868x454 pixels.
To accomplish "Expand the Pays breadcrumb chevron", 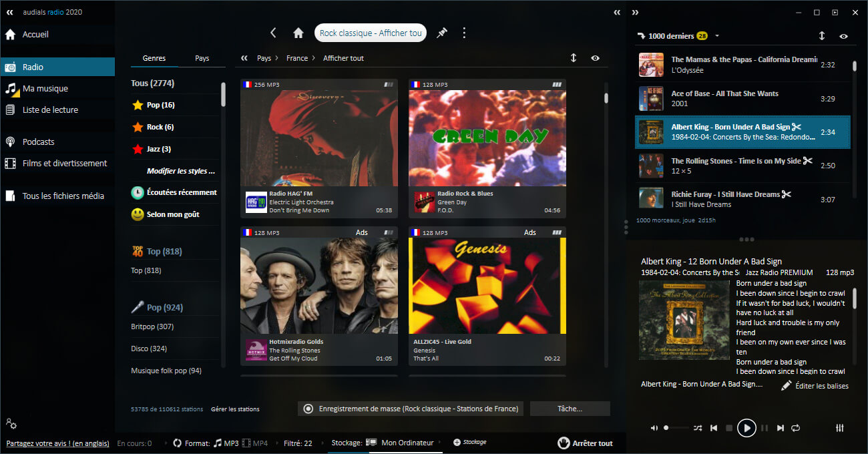I will pos(276,58).
